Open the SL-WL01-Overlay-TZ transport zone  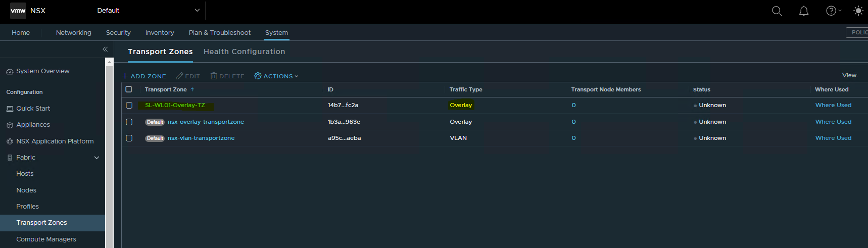tap(175, 106)
